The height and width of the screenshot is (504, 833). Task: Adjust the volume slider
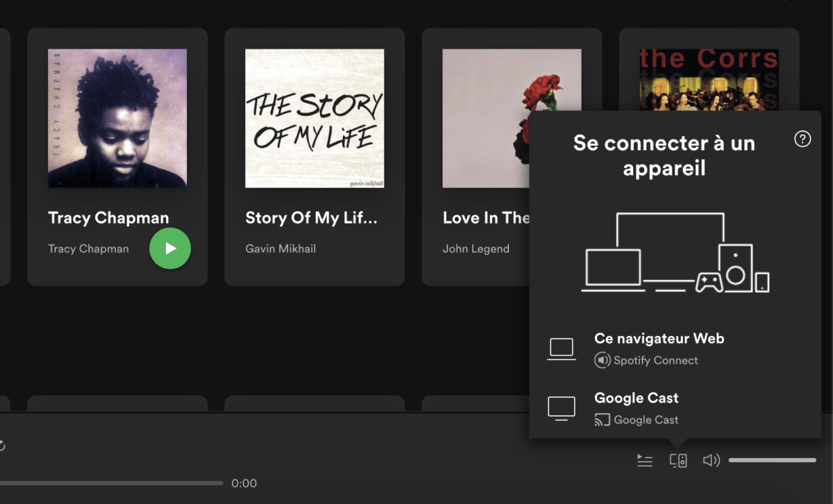tap(772, 460)
